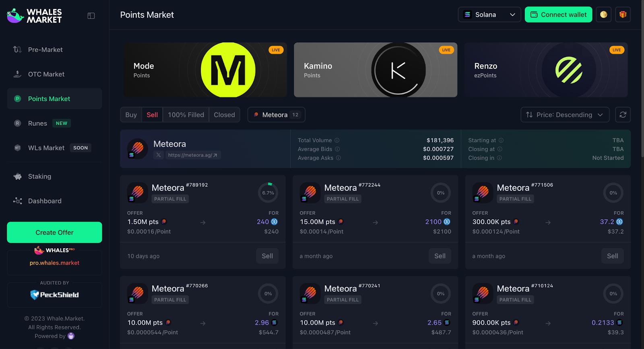Click the $181,396 total volume value
Image resolution: width=644 pixels, height=349 pixels.
440,140
